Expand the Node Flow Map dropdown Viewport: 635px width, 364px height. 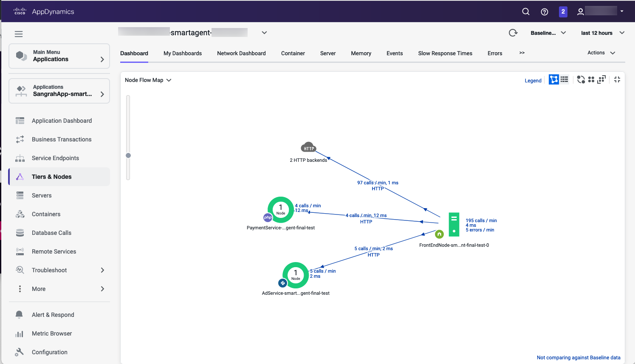click(x=148, y=80)
